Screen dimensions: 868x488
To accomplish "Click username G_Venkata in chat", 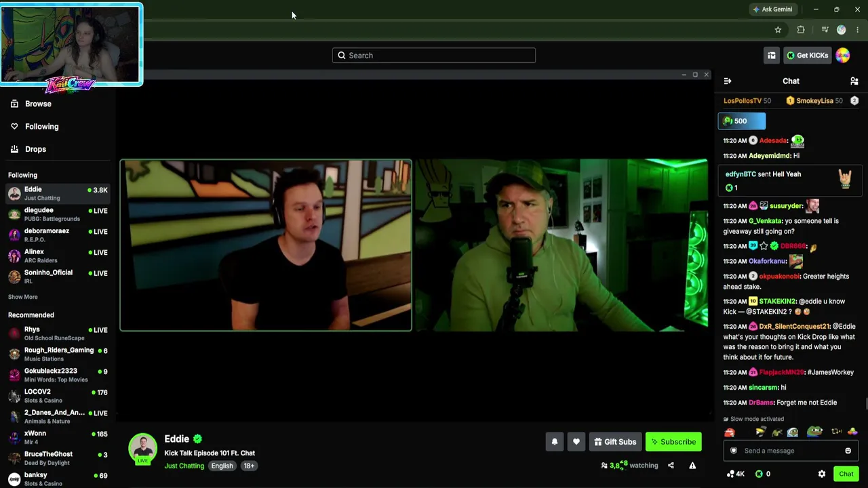I will pyautogui.click(x=765, y=221).
